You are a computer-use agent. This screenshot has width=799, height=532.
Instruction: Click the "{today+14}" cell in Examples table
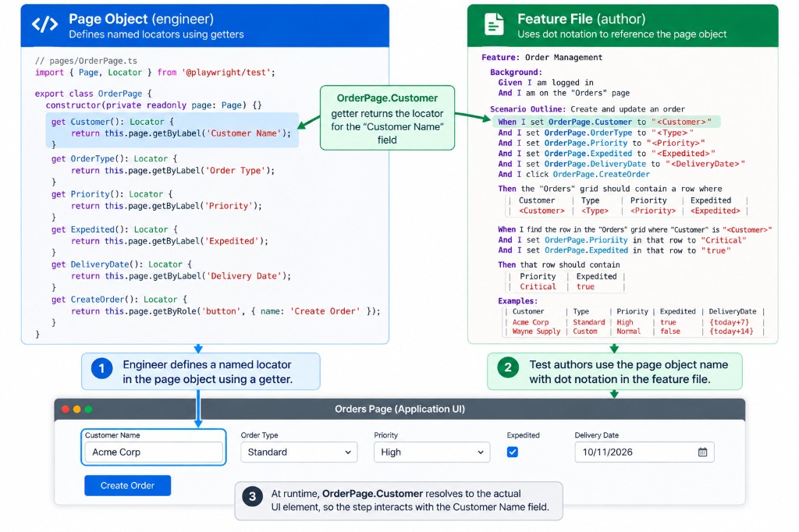click(731, 332)
